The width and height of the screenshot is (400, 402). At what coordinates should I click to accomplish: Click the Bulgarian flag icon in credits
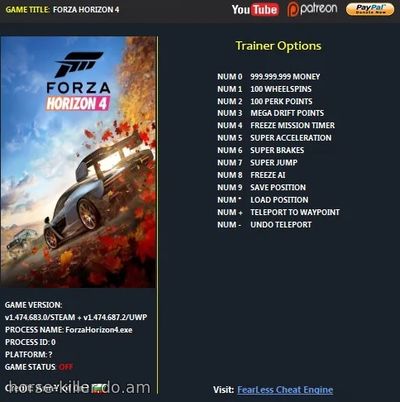[97, 388]
